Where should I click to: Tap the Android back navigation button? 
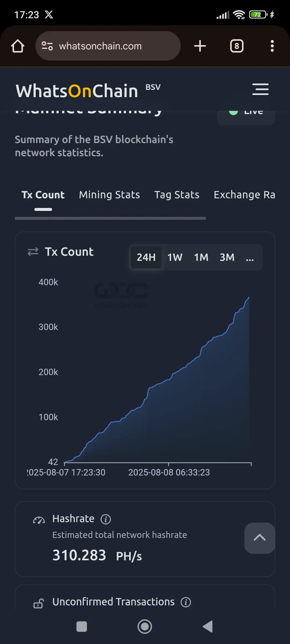pos(208,627)
